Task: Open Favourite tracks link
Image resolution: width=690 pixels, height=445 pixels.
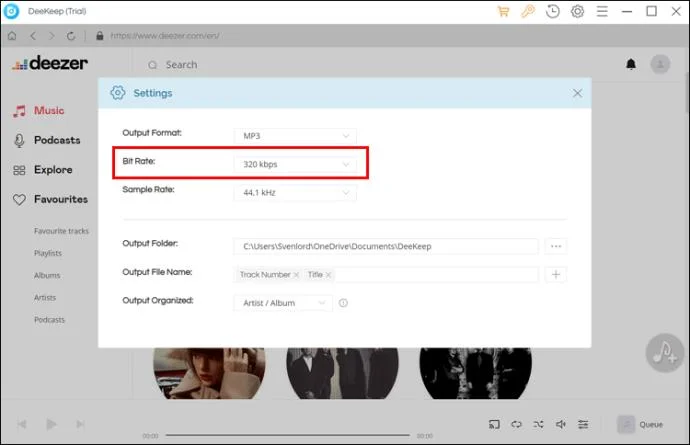Action: tap(61, 231)
